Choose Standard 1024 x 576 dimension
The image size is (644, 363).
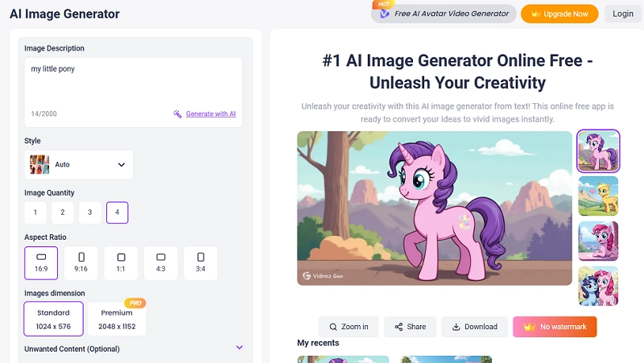coord(53,319)
